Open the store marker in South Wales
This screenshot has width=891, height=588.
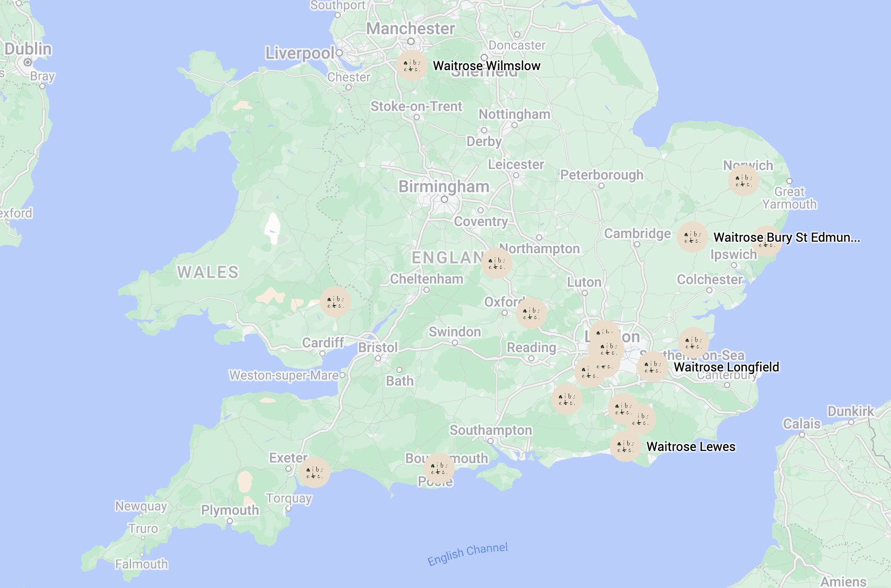335,302
